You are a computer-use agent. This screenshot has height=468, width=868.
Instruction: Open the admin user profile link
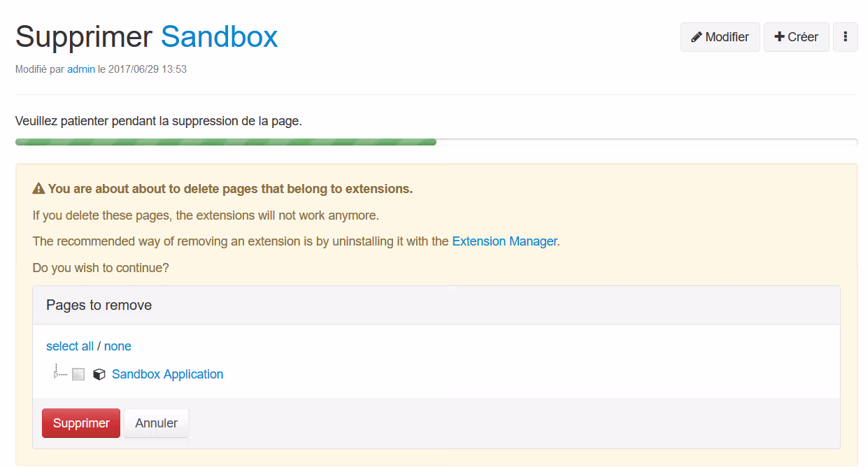tap(81, 69)
